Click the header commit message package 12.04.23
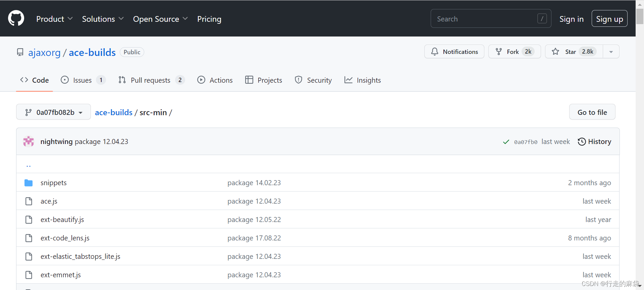Image resolution: width=644 pixels, height=290 pixels. pos(102,142)
